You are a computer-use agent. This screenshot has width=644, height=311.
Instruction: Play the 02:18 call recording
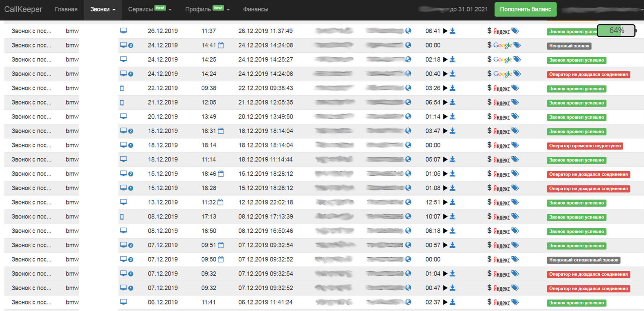pyautogui.click(x=445, y=60)
